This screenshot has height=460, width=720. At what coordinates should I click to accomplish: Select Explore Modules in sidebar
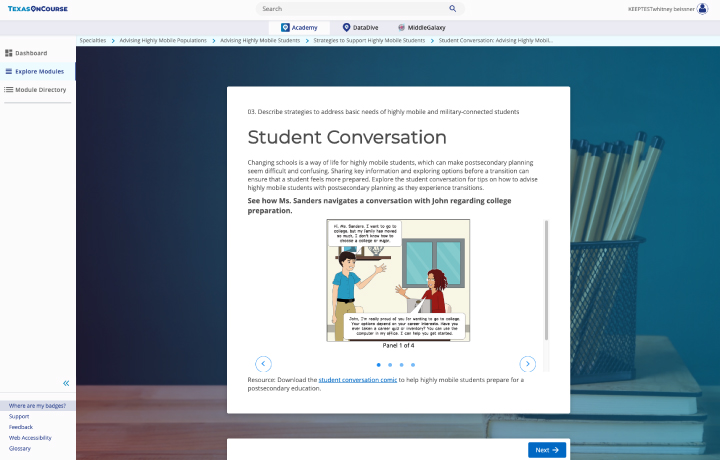coord(39,72)
